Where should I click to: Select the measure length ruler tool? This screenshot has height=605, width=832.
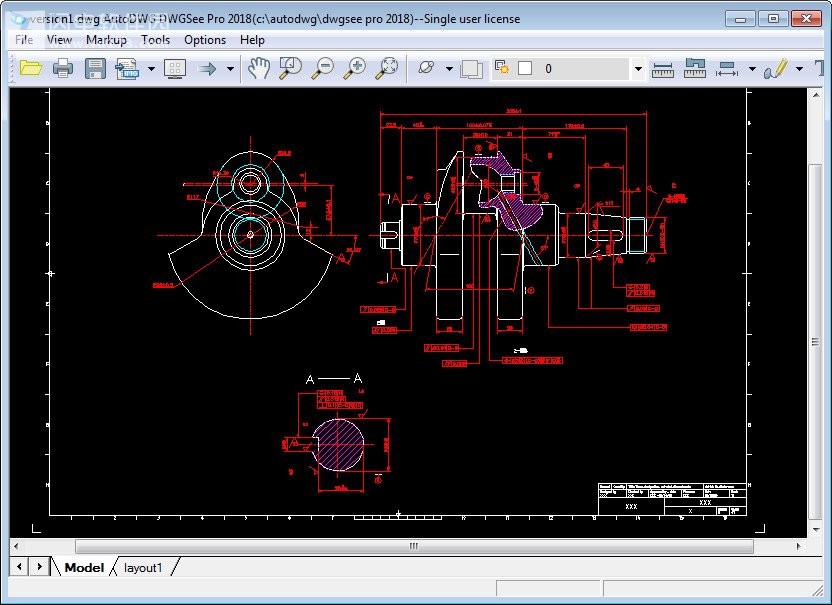pyautogui.click(x=663, y=69)
